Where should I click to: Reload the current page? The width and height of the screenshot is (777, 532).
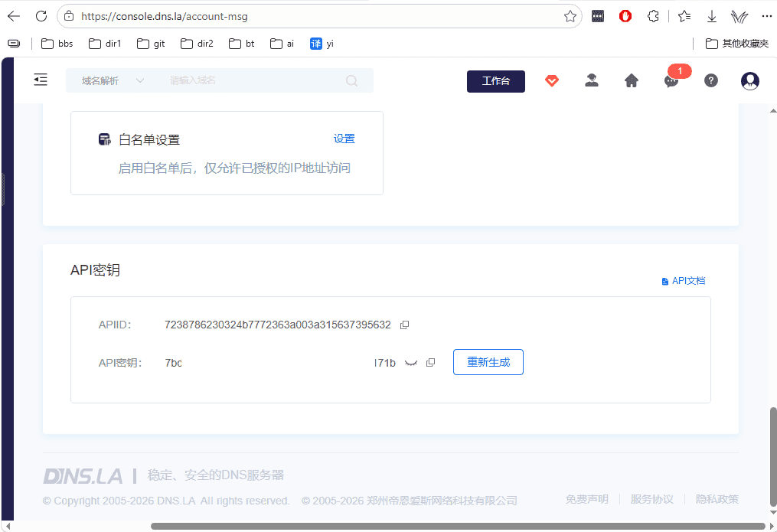[x=41, y=16]
